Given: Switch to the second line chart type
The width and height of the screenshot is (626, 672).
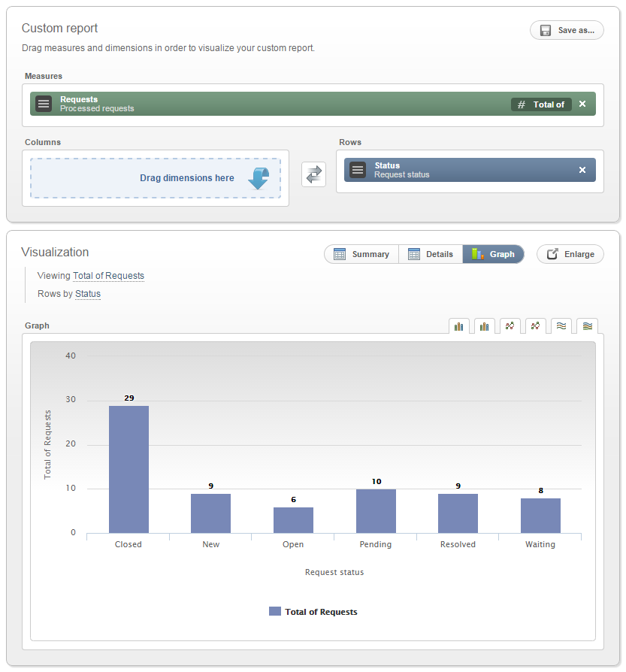Looking at the screenshot, I should tap(535, 326).
